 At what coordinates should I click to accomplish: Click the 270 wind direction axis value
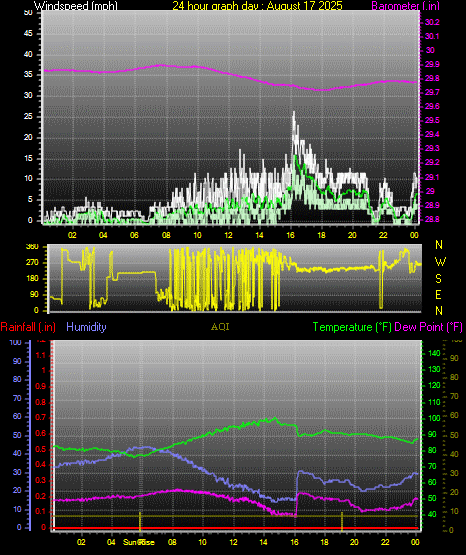(32, 263)
